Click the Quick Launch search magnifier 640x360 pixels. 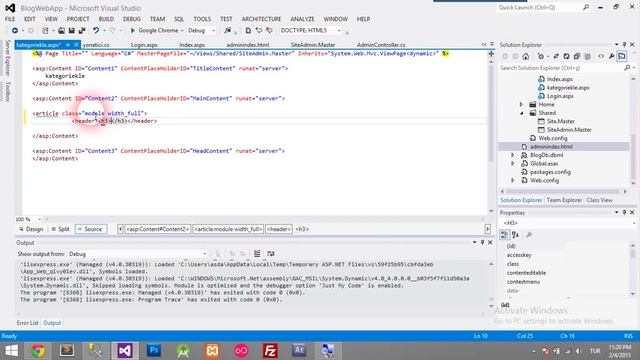586,7
